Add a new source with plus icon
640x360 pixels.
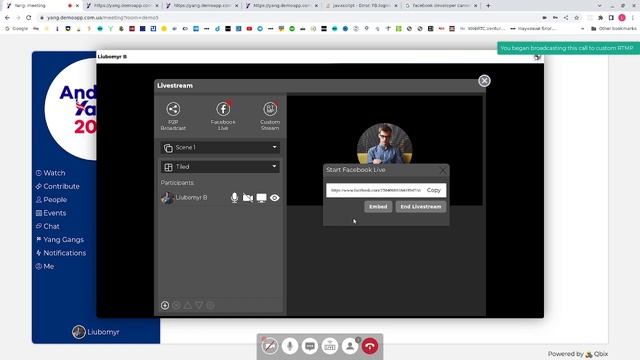165,305
